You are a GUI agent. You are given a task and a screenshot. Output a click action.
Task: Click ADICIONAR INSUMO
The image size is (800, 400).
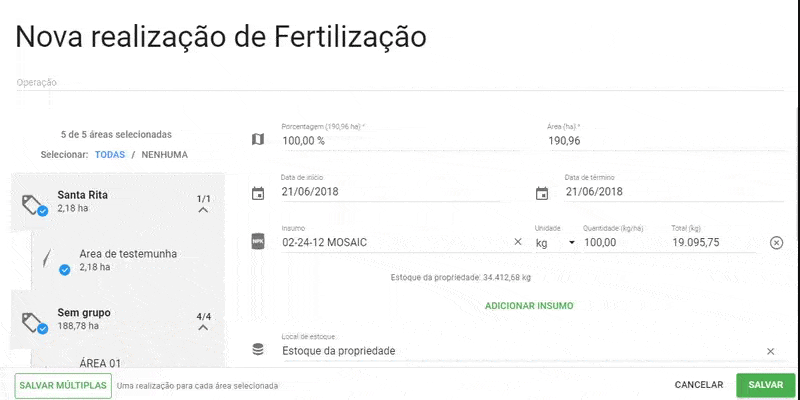pos(529,305)
